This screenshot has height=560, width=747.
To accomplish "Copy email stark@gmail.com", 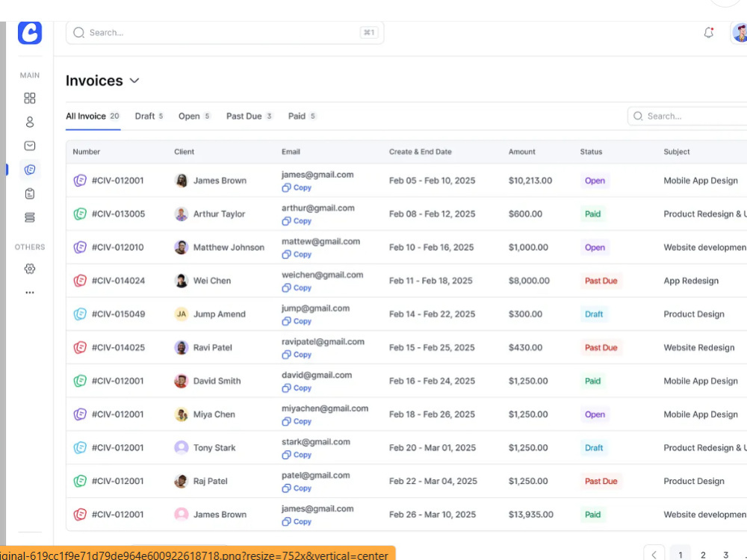I will tap(297, 455).
